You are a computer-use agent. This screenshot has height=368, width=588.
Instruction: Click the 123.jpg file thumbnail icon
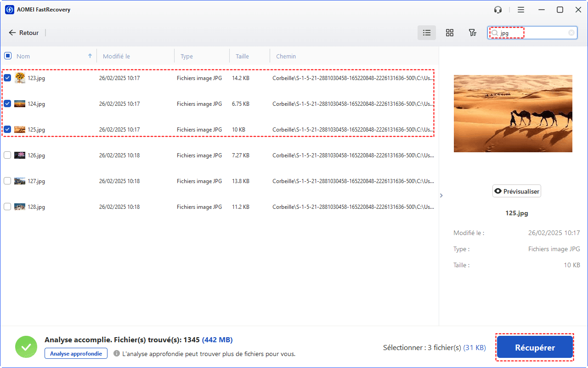20,78
